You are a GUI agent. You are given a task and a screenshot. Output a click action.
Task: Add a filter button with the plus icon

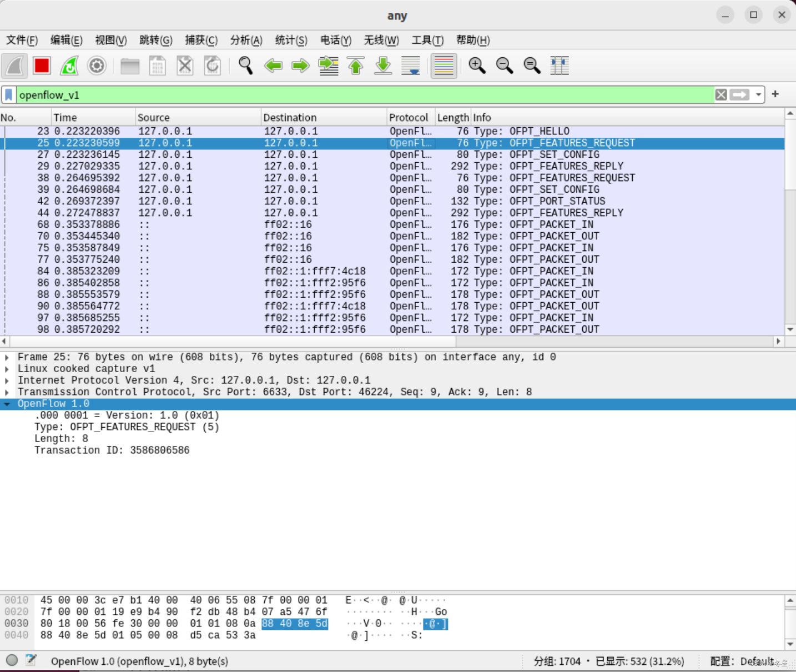tap(775, 94)
